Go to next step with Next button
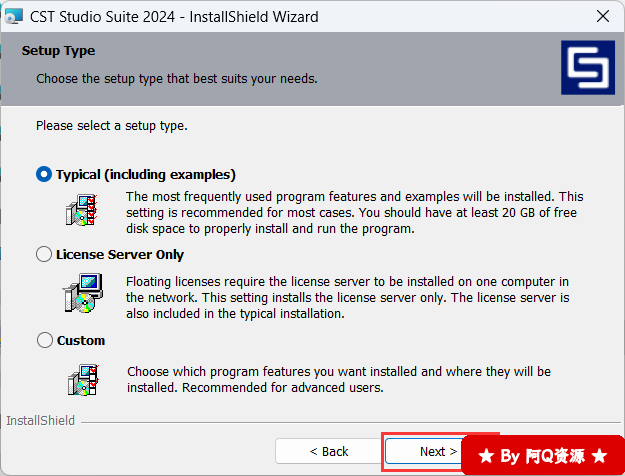Image resolution: width=625 pixels, height=476 pixels. pyautogui.click(x=426, y=451)
